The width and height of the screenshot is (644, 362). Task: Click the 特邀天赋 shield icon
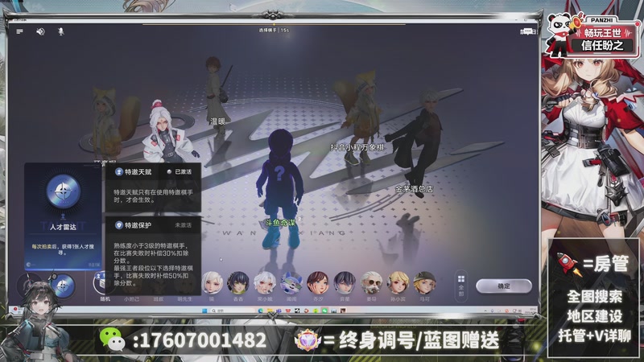point(119,172)
